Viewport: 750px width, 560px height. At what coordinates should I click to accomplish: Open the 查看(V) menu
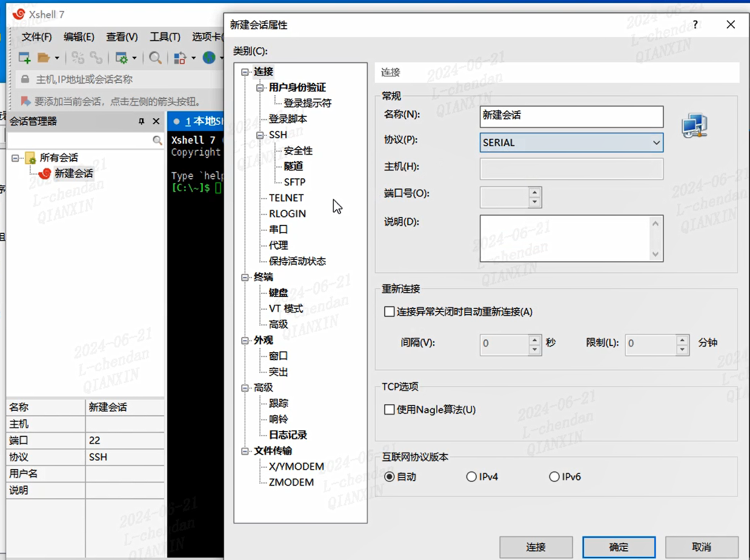pos(122,37)
